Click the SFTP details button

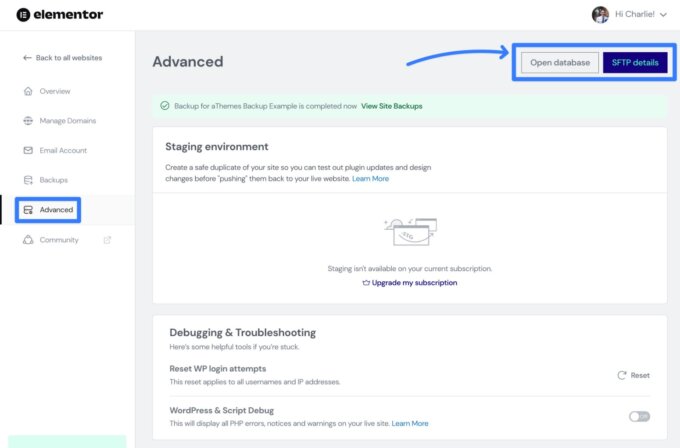coord(635,63)
